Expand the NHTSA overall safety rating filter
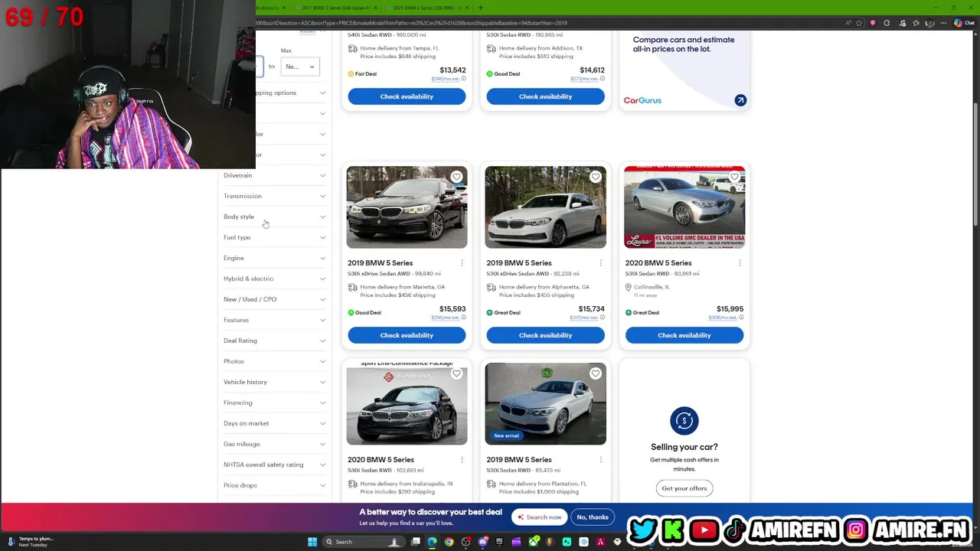 click(274, 465)
